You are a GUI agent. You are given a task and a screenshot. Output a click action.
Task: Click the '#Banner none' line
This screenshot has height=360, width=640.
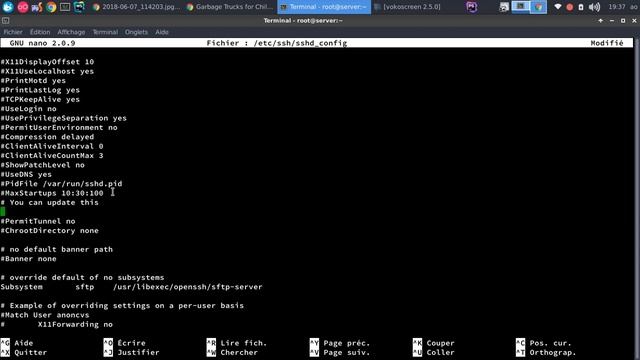coord(29,259)
